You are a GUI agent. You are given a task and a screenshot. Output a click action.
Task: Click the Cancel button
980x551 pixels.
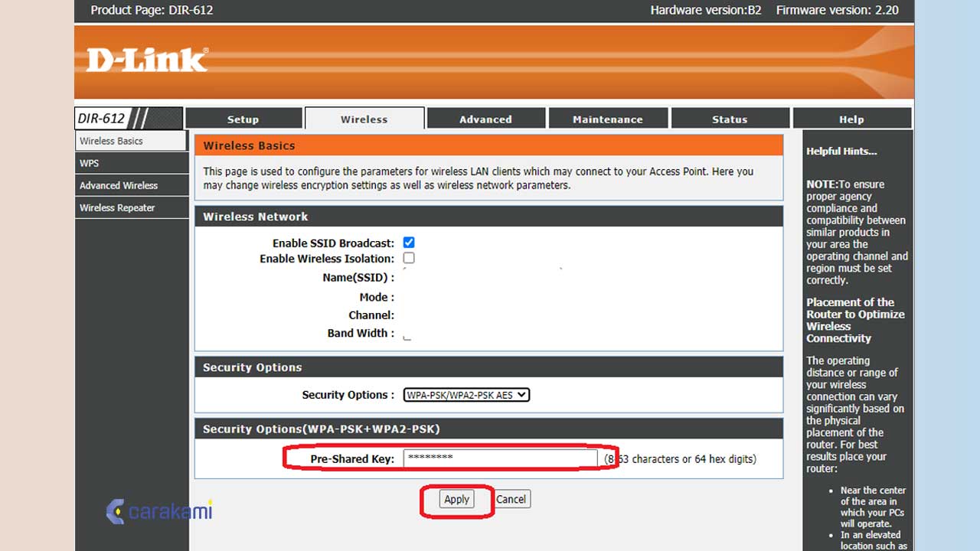pos(511,499)
